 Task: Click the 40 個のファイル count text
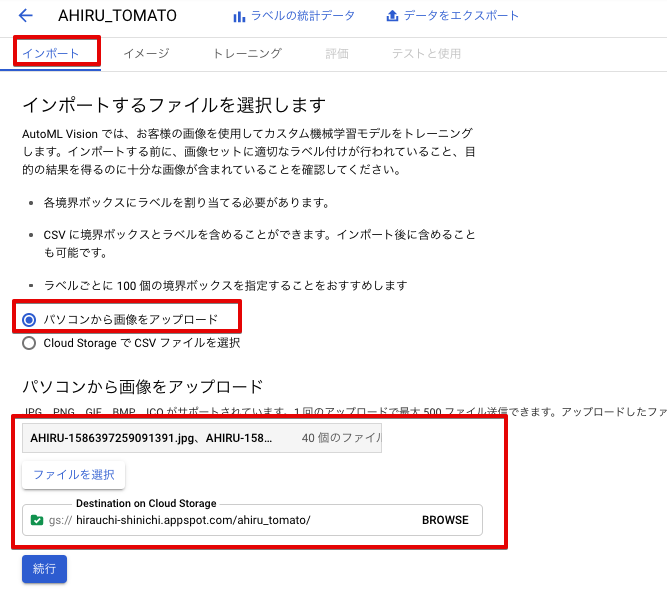[x=341, y=438]
